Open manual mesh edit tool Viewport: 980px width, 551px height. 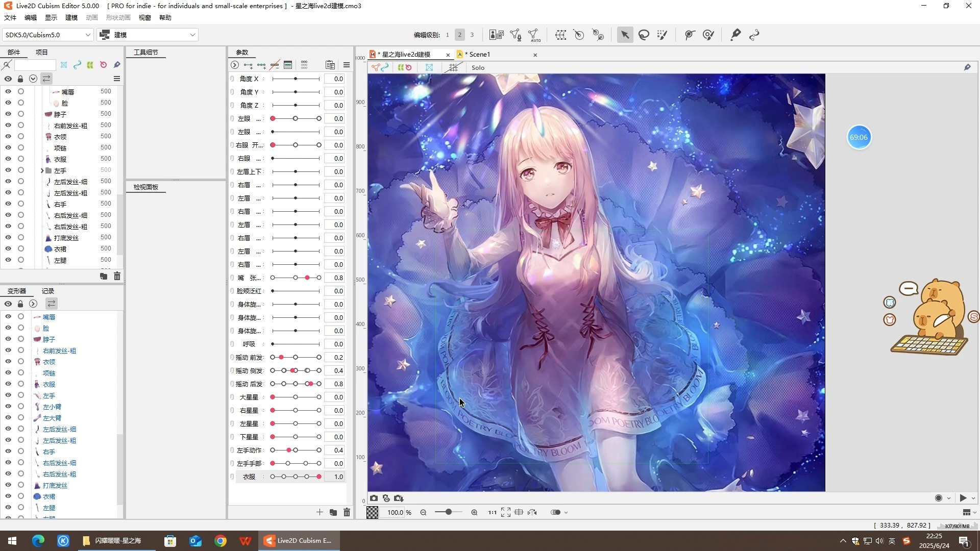(516, 35)
